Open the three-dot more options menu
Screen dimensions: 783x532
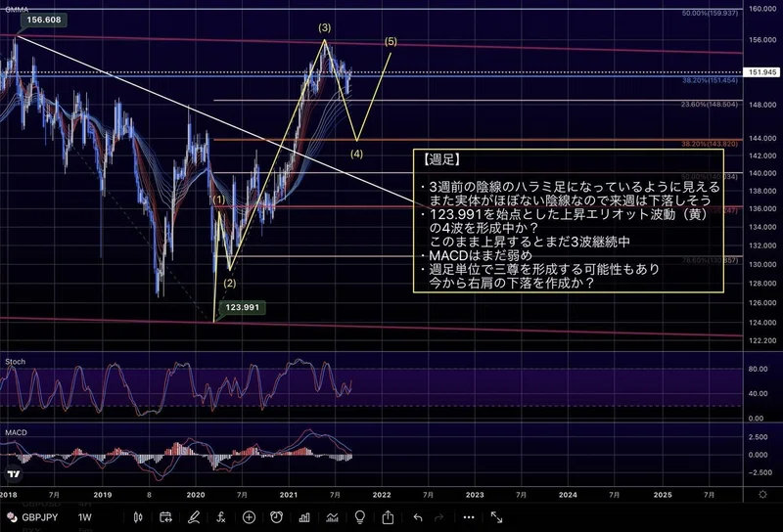(x=469, y=517)
